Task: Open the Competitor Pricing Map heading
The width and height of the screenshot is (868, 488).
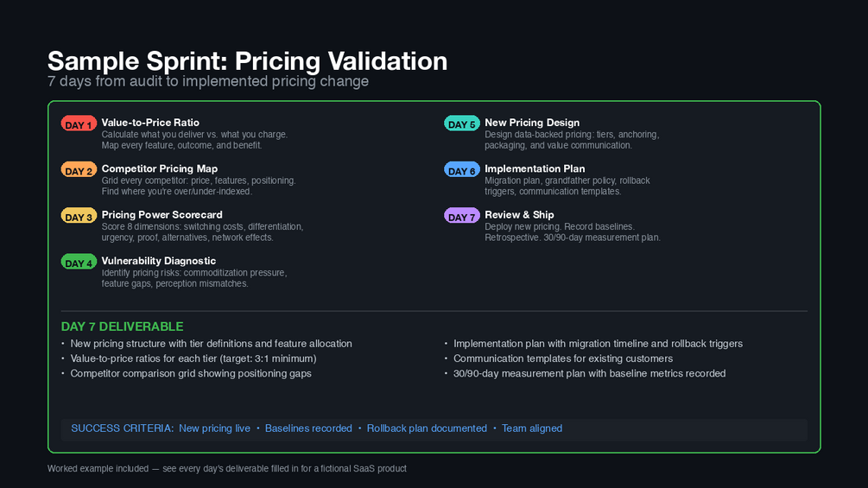Action: click(160, 168)
